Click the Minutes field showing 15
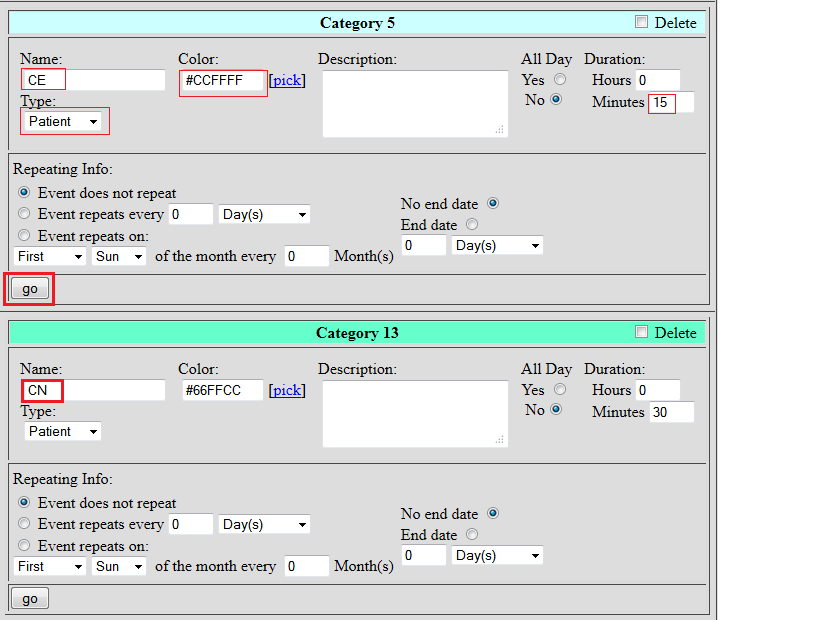 (x=670, y=102)
